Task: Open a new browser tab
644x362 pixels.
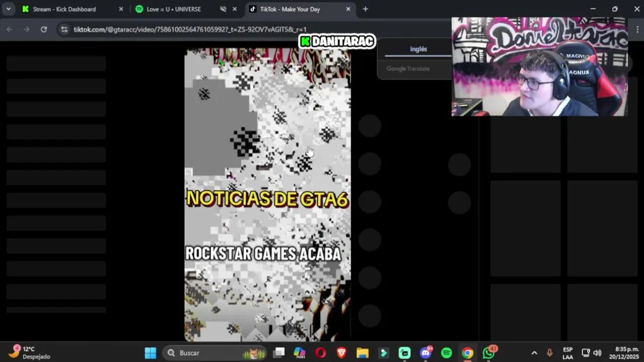Action: click(x=365, y=9)
